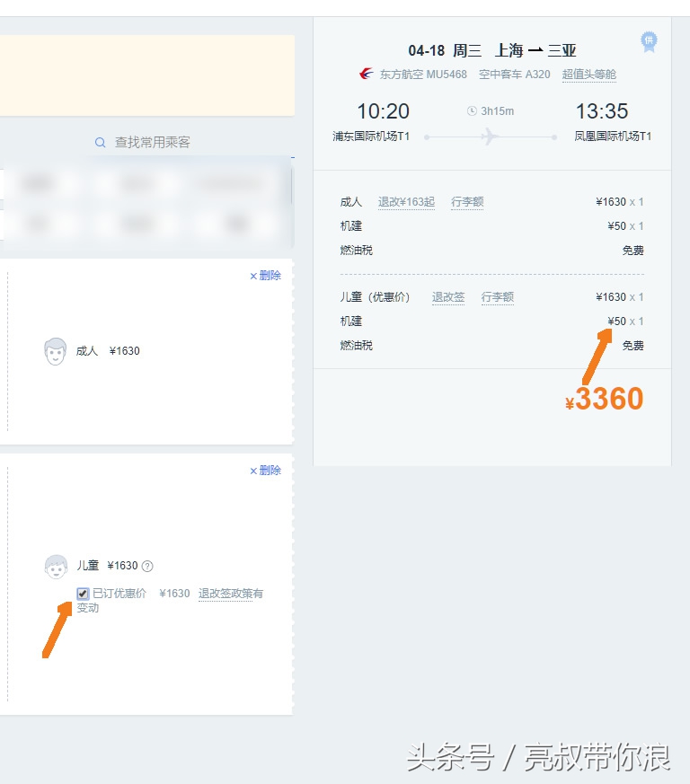Click the adult passenger avatar icon
The image size is (690, 784).
55,351
